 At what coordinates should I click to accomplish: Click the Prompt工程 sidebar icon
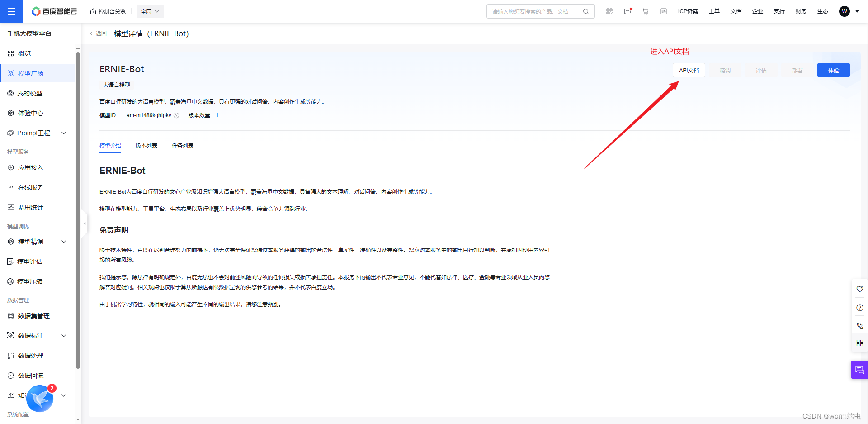click(10, 133)
